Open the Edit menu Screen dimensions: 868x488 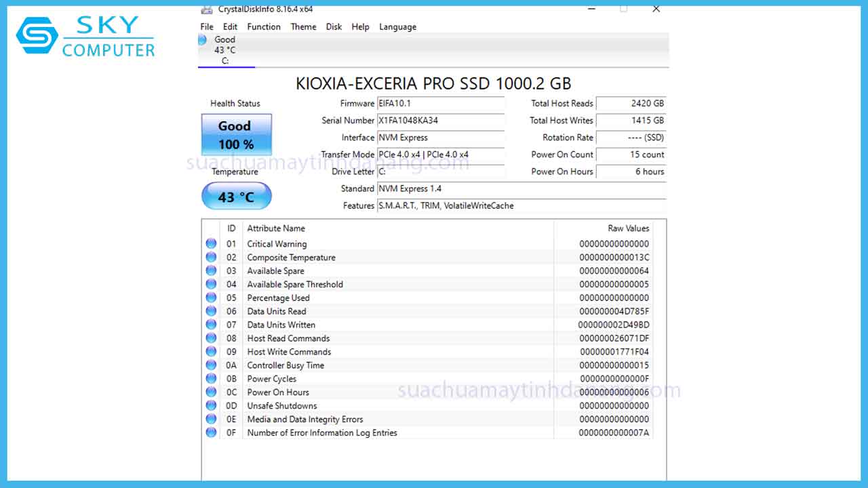(231, 27)
